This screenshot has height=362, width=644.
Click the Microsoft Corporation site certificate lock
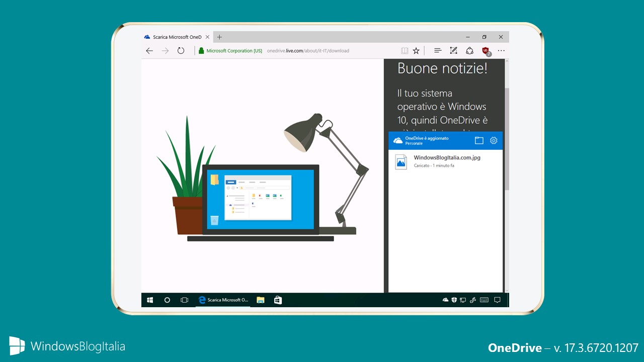tap(201, 51)
